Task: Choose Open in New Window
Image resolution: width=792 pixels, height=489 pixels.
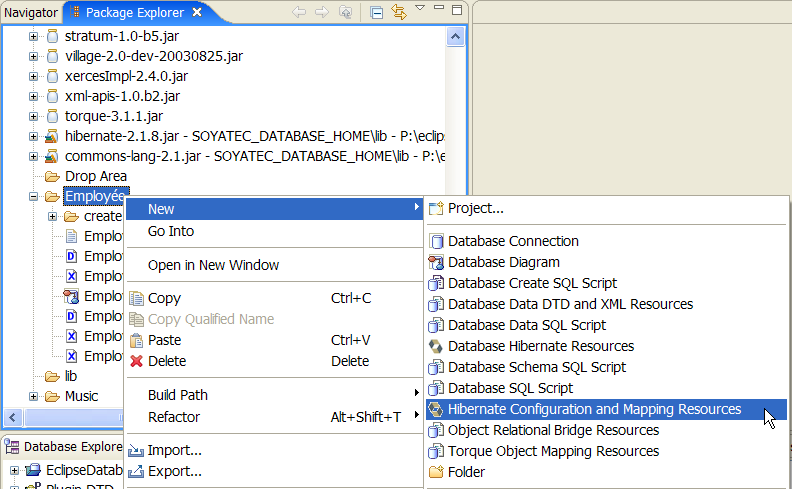Action: coord(273,265)
